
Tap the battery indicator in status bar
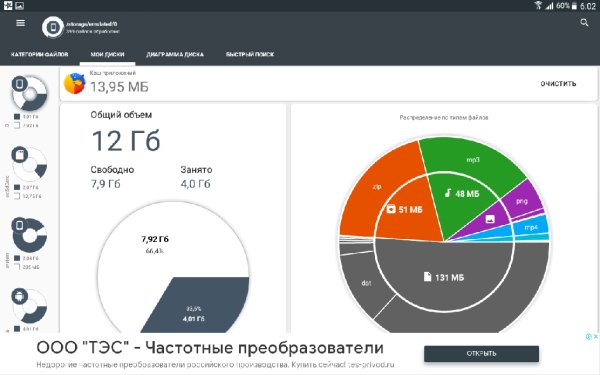(x=574, y=6)
